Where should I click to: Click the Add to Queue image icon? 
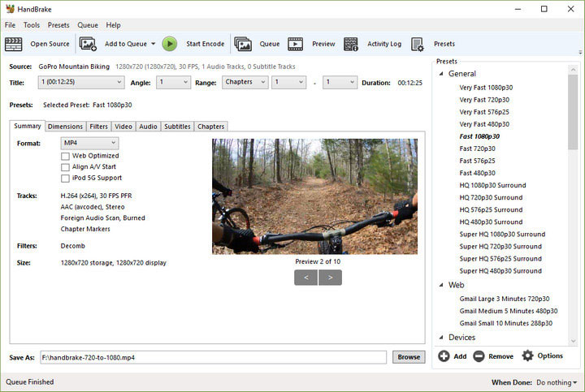pos(88,44)
